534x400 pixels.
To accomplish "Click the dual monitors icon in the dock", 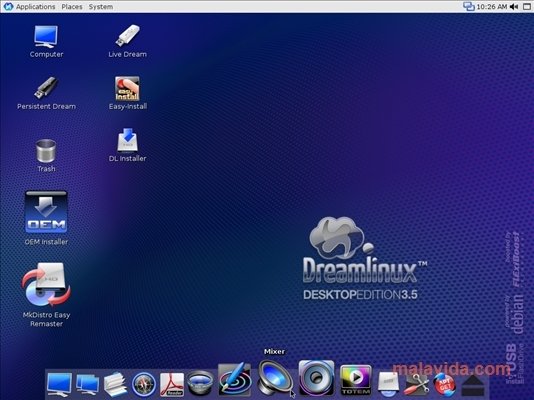I will tap(88, 384).
